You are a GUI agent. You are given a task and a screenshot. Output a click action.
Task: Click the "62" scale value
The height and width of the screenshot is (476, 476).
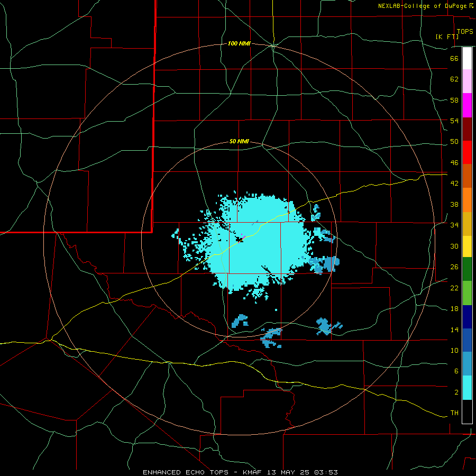(x=454, y=79)
